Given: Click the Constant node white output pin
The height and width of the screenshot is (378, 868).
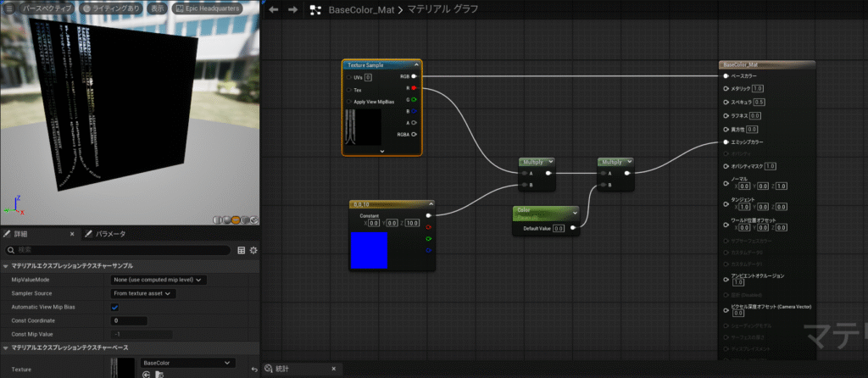Looking at the screenshot, I should [x=428, y=215].
